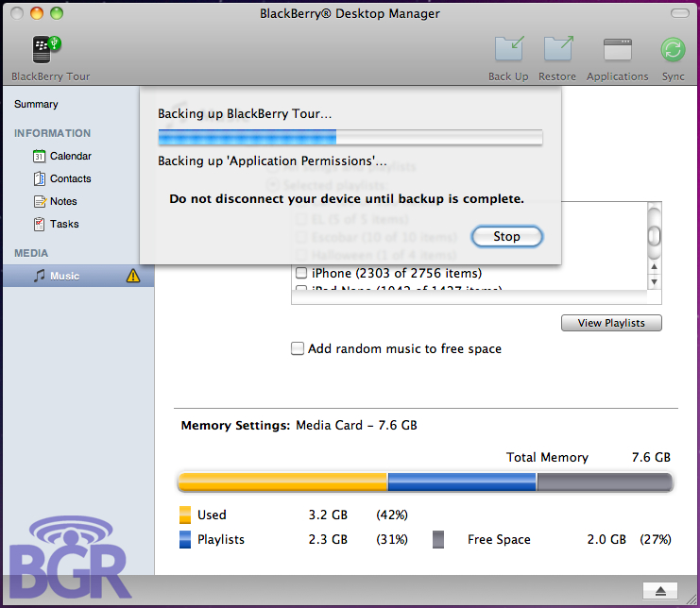Click the Music note icon in sidebar
Viewport: 700px width, 608px height.
click(x=40, y=276)
